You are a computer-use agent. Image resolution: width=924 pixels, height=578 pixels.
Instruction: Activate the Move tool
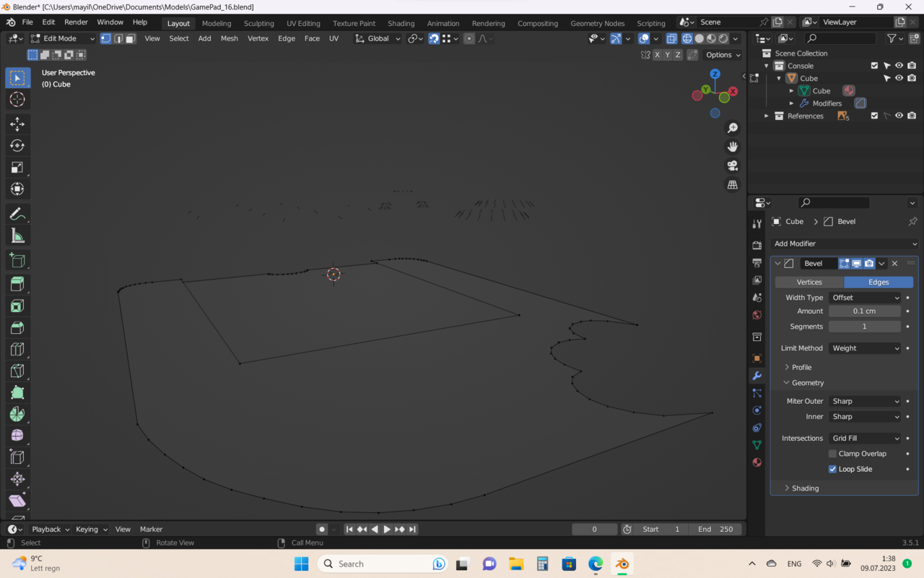point(17,124)
